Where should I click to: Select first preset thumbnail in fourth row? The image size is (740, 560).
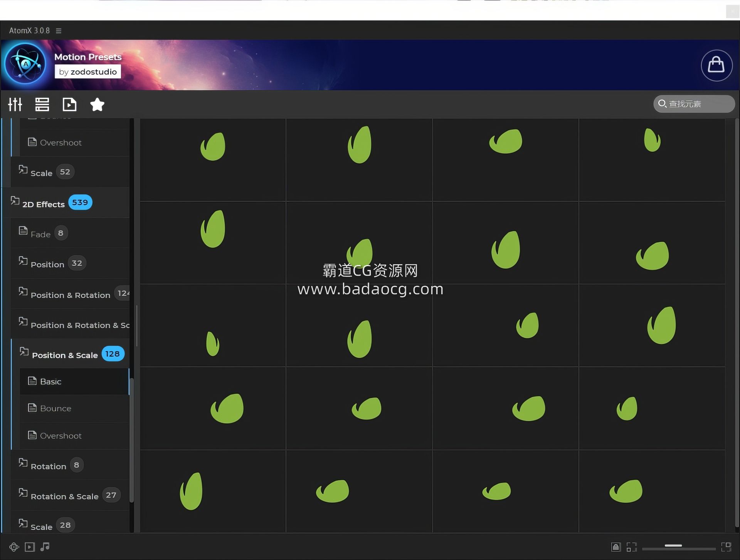coord(213,408)
